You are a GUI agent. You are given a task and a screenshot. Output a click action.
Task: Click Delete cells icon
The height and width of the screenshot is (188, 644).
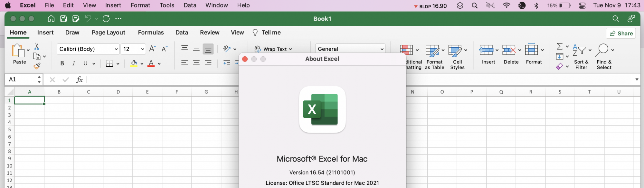[x=509, y=50]
